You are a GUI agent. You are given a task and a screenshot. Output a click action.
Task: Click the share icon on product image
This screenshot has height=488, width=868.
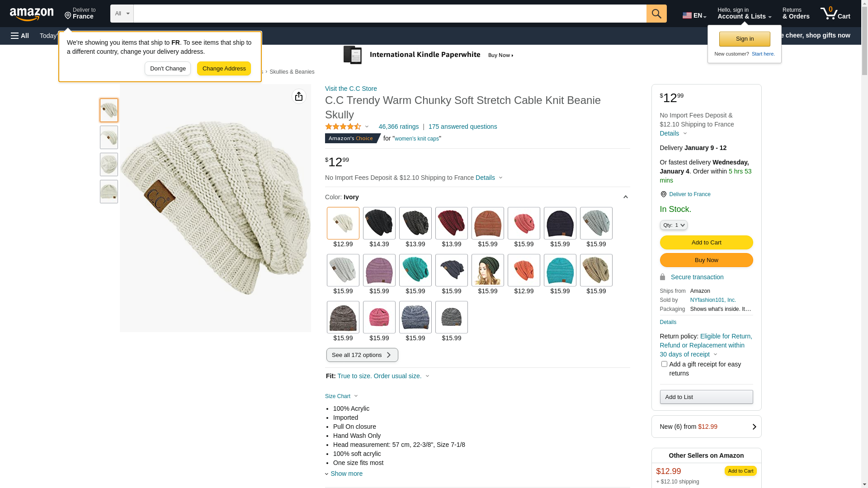tap(299, 96)
